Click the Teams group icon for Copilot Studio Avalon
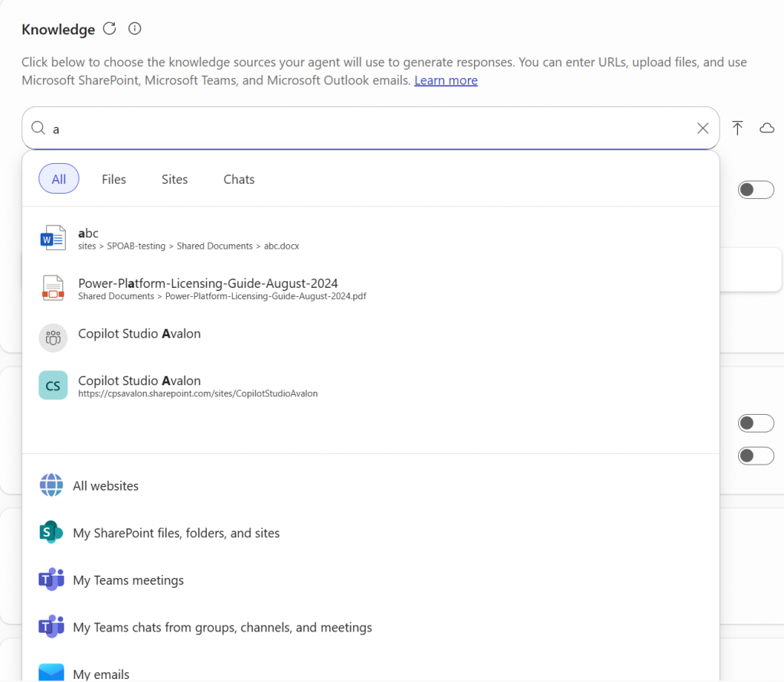This screenshot has height=682, width=784. [x=53, y=338]
